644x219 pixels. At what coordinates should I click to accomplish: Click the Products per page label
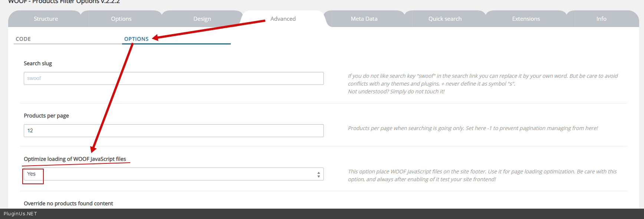click(46, 116)
